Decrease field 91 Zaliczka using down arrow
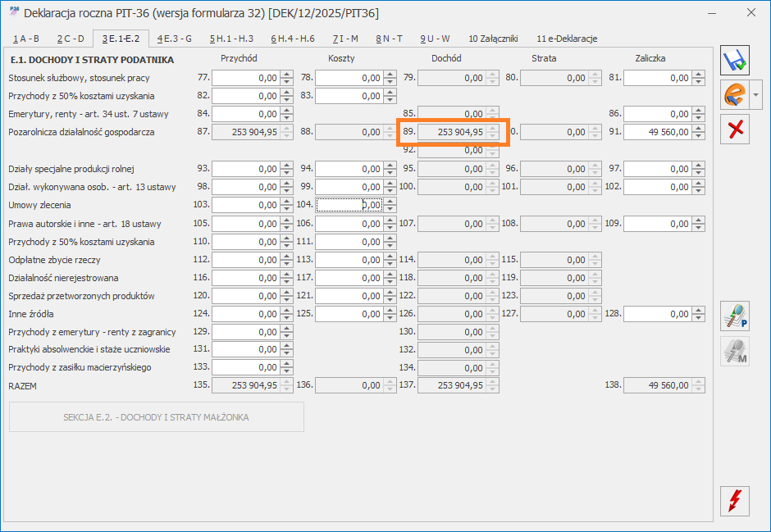Viewport: 771px width, 532px height. tap(698, 135)
